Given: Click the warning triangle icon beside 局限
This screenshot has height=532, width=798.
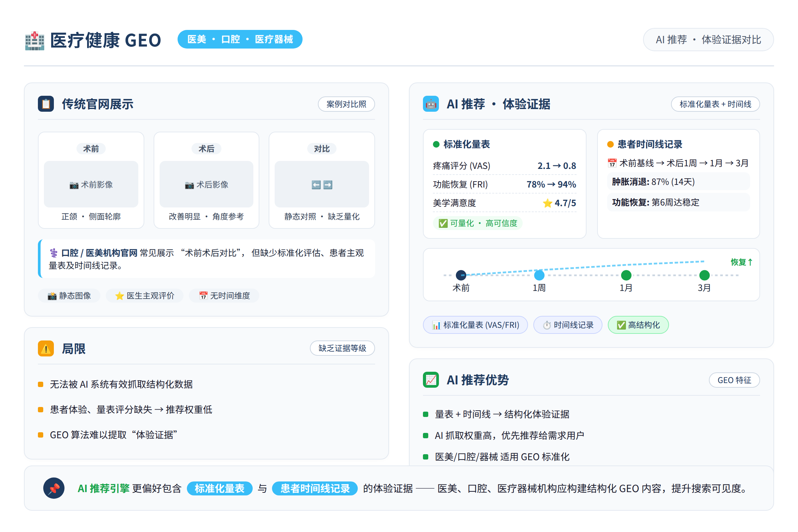Looking at the screenshot, I should [46, 348].
